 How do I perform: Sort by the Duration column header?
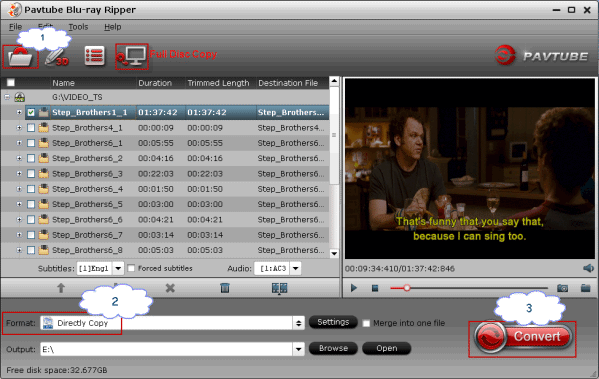160,83
